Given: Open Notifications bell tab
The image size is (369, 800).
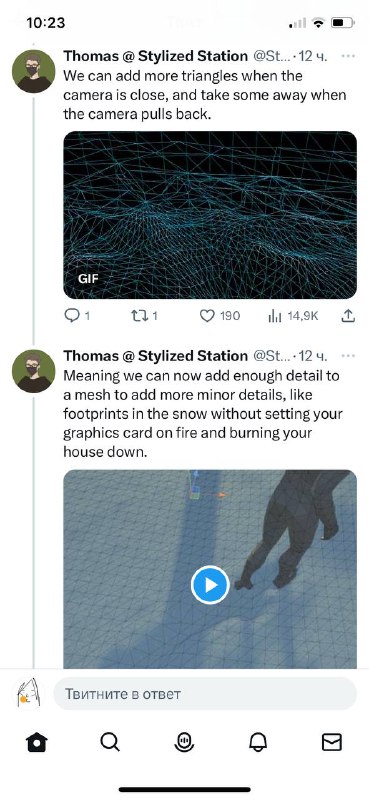Looking at the screenshot, I should pyautogui.click(x=258, y=742).
